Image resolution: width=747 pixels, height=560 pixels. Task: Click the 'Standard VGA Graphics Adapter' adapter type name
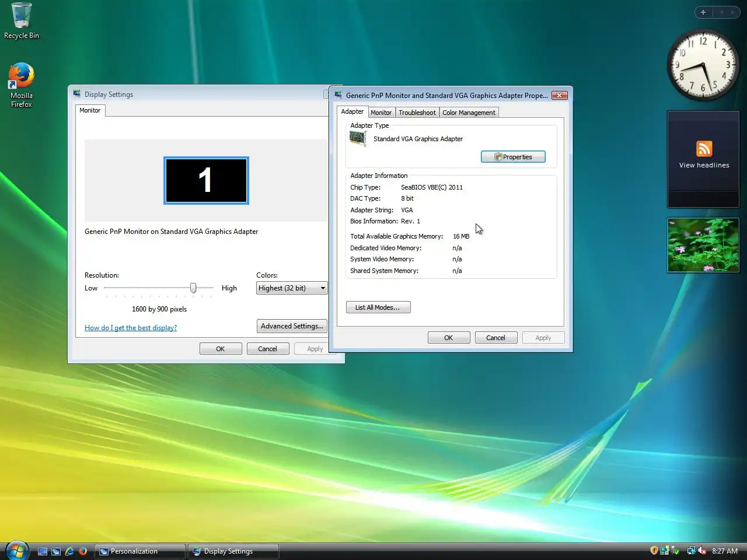tap(418, 139)
